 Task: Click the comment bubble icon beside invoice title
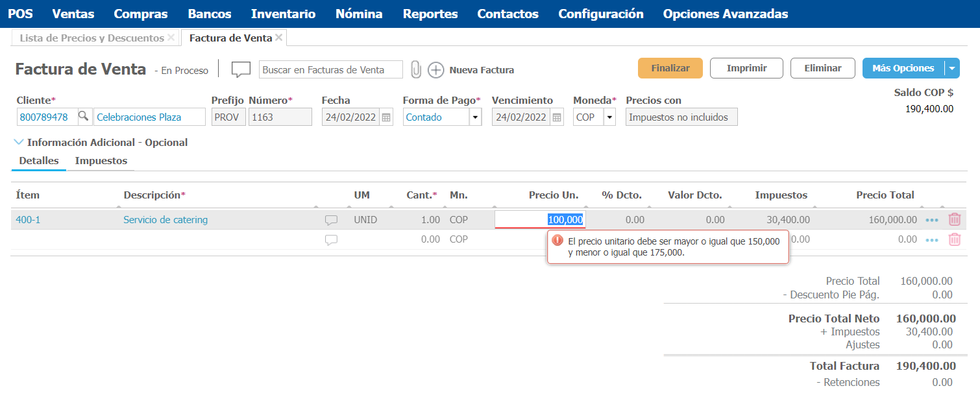pos(241,69)
